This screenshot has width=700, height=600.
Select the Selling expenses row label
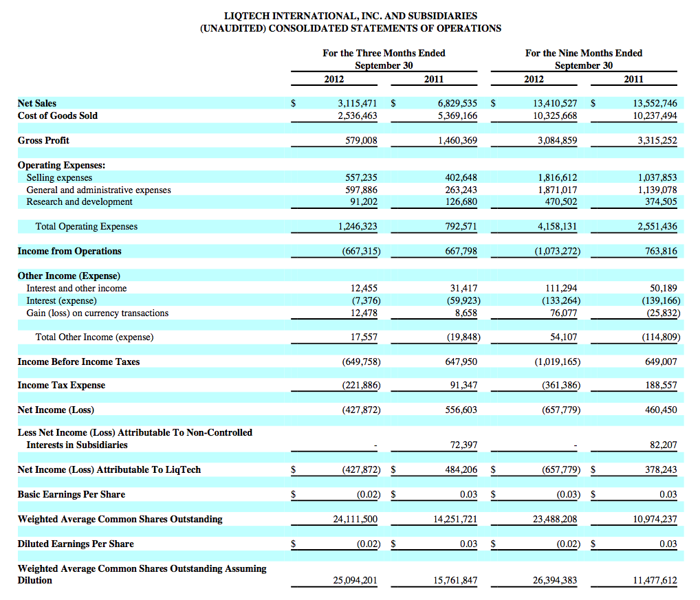(x=59, y=177)
